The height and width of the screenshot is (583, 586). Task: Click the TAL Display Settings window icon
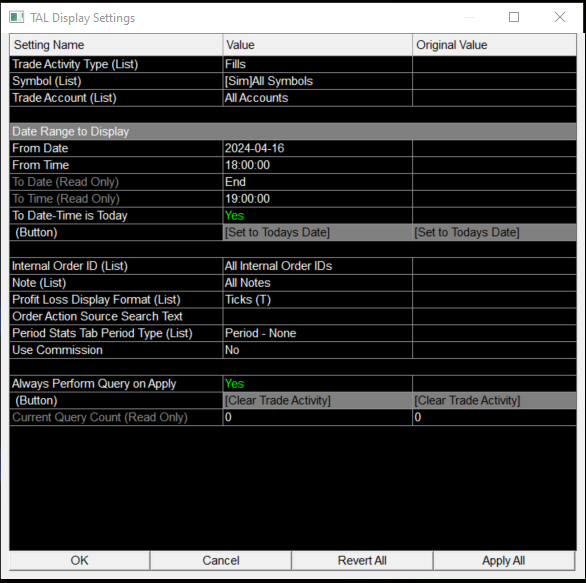(16, 17)
